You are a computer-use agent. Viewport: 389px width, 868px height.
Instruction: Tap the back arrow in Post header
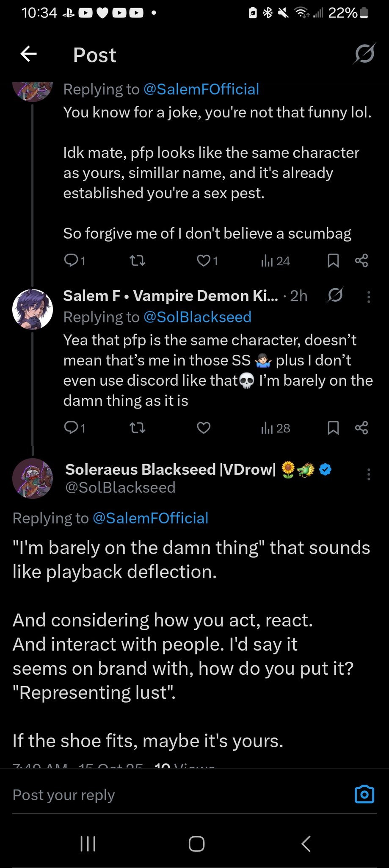(x=29, y=54)
